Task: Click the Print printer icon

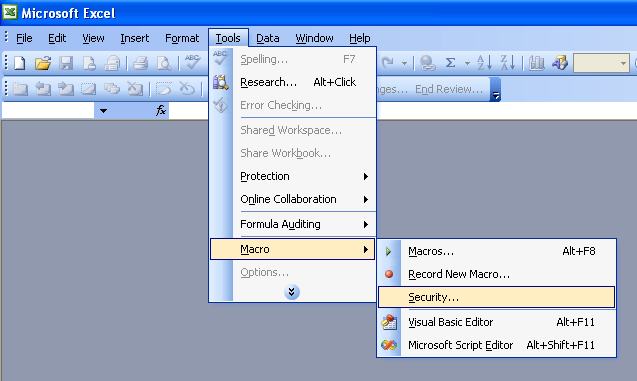Action: click(x=141, y=63)
